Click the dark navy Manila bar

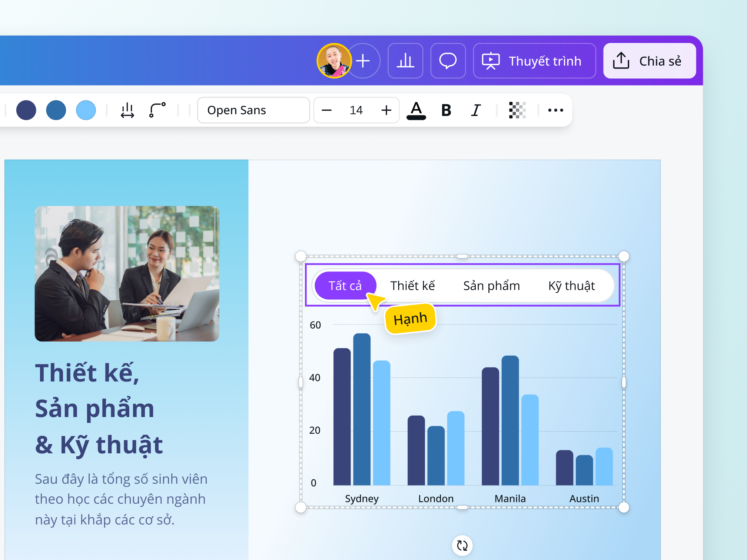(x=490, y=426)
